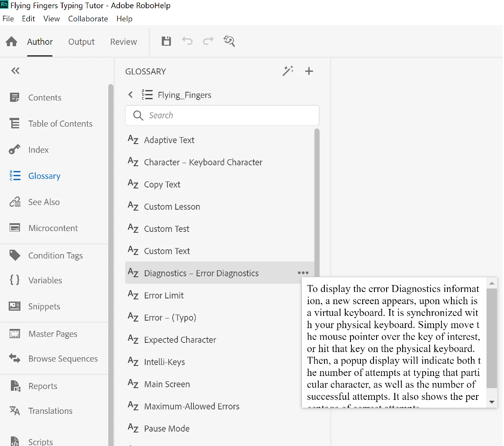Open the Collaborate menu
504x446 pixels.
[x=88, y=19]
